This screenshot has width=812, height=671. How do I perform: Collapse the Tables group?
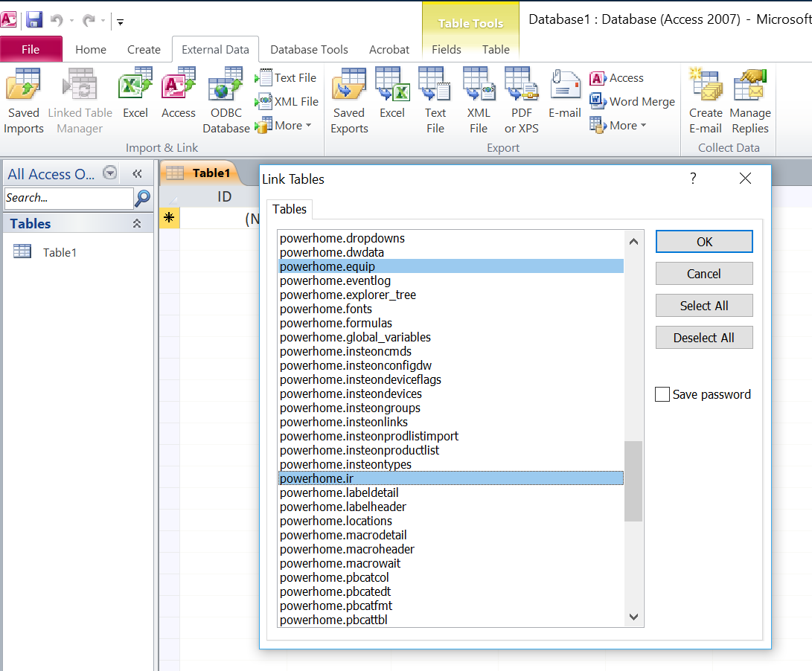[x=137, y=224]
